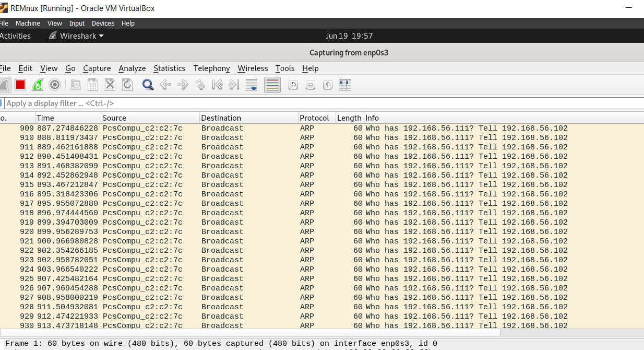
Task: Open Wireshark Edit menu
Action: pos(25,68)
